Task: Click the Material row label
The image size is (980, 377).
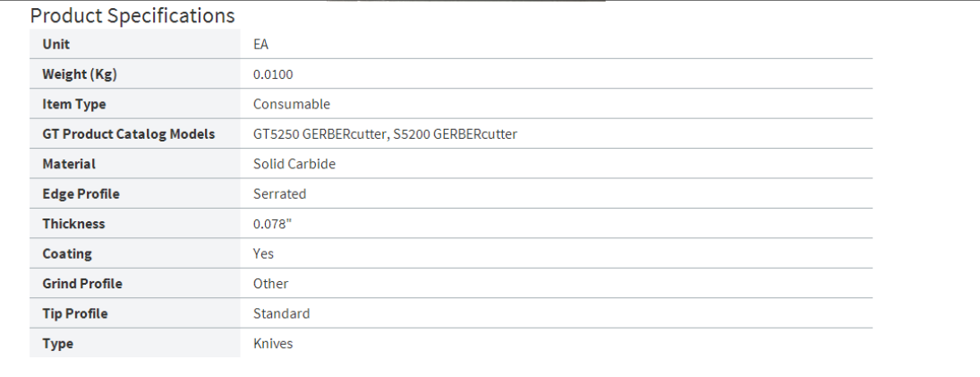Action: click(69, 164)
